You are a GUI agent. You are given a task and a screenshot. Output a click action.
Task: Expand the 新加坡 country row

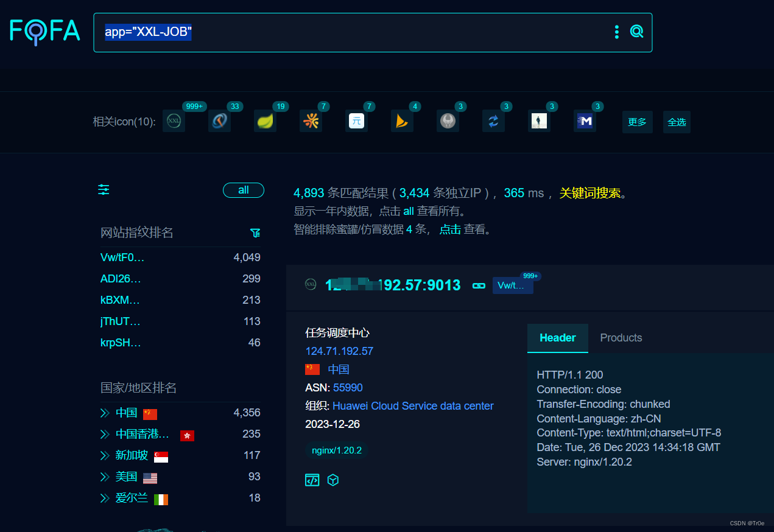[105, 456]
